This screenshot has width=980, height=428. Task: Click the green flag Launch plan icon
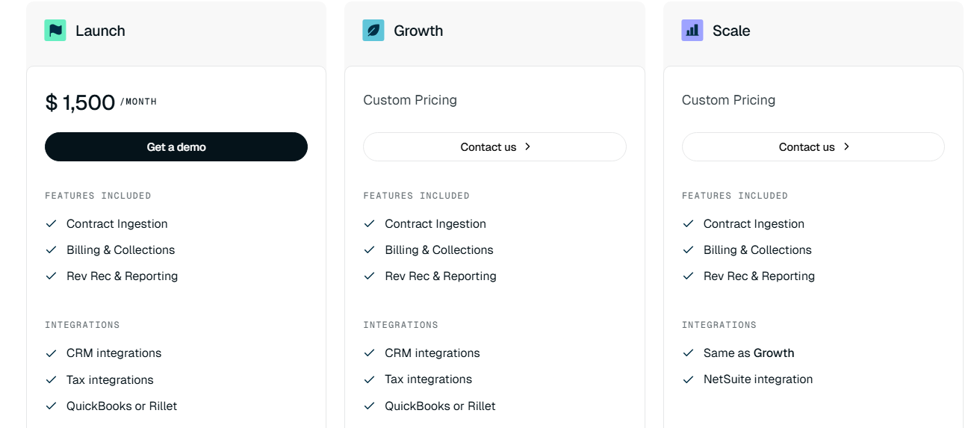click(55, 31)
